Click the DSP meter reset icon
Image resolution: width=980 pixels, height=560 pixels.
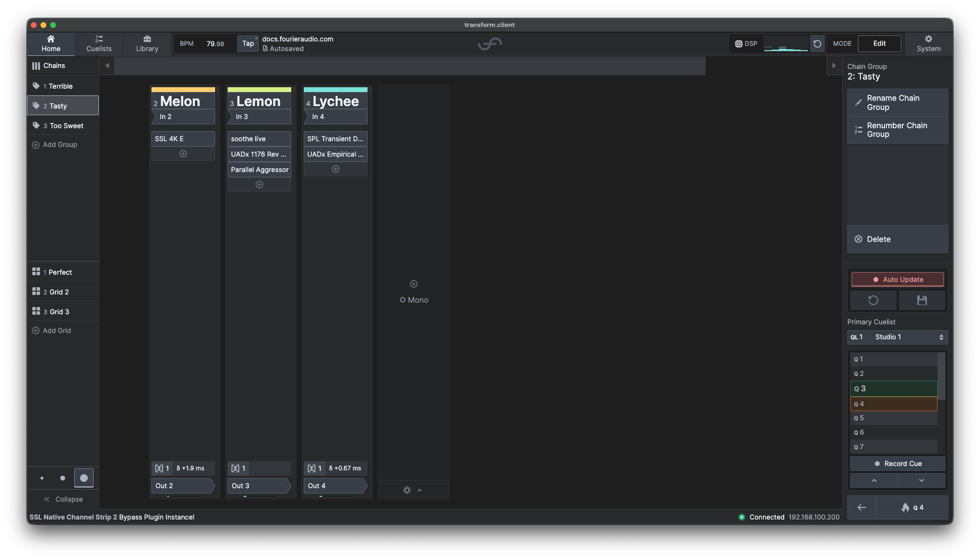tap(817, 43)
